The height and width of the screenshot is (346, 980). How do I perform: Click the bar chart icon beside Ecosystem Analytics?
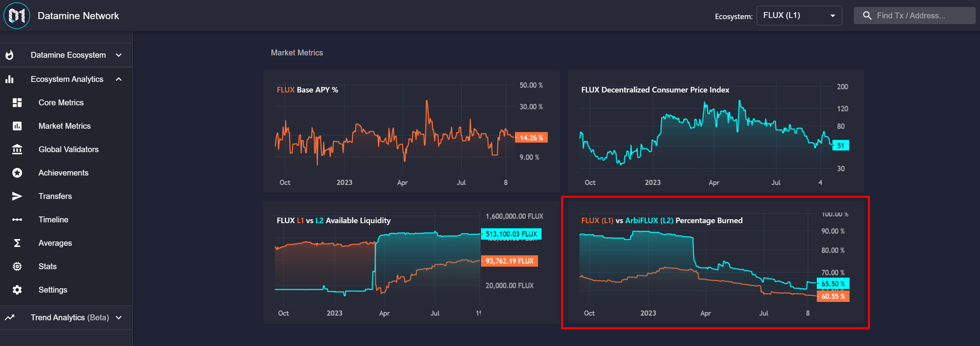(x=10, y=79)
